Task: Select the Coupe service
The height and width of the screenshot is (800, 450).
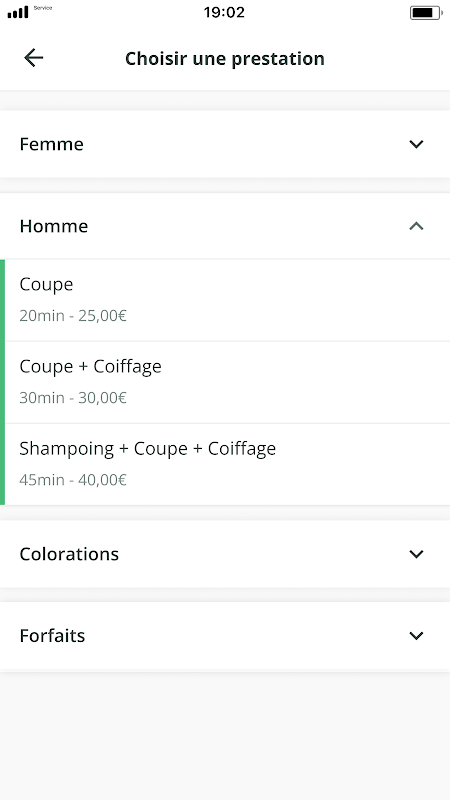Action: click(x=225, y=300)
